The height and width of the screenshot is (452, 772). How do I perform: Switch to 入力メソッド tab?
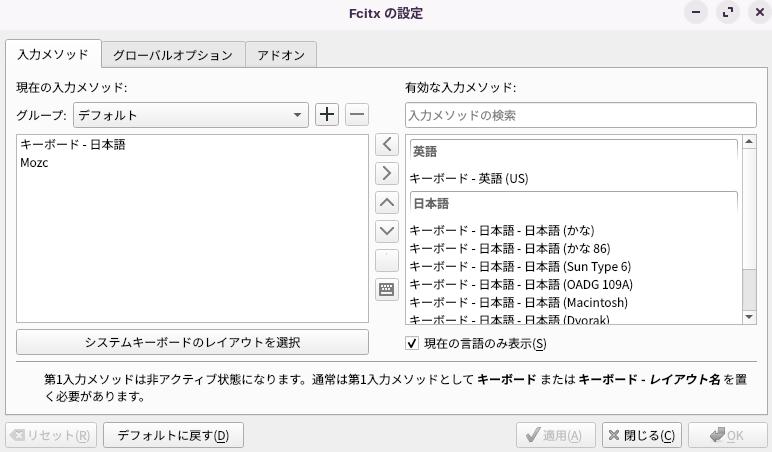click(x=53, y=54)
